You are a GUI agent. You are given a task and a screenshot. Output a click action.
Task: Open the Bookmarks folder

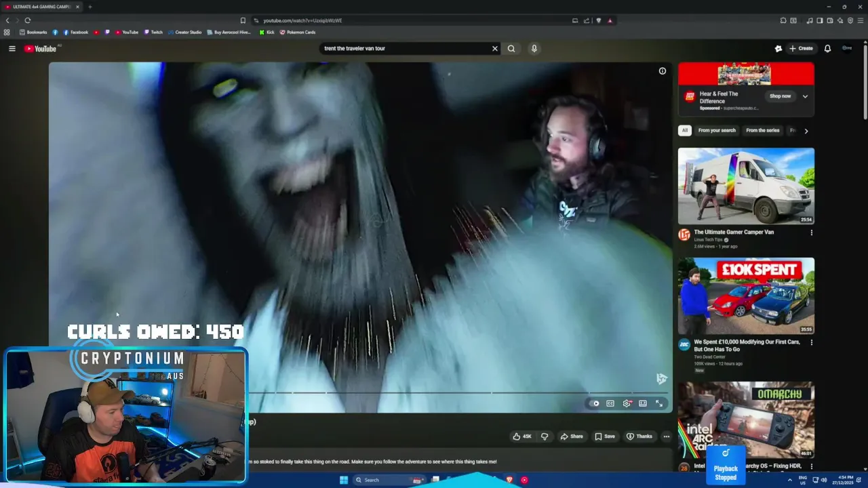point(33,33)
